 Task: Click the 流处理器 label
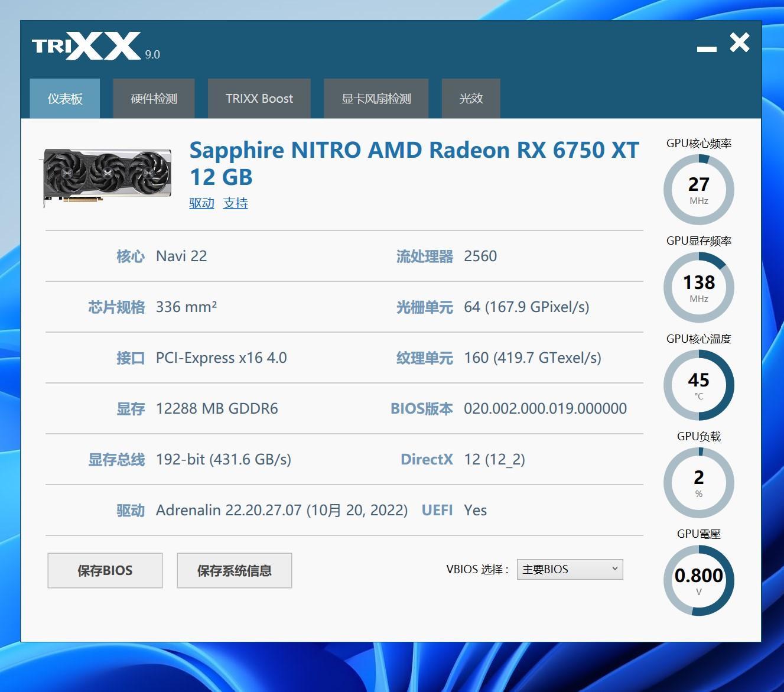pos(425,256)
